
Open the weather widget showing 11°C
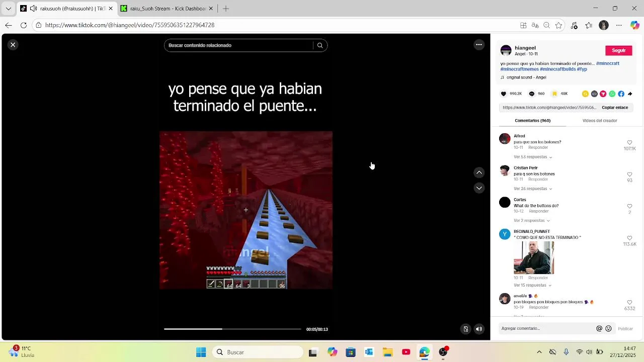pyautogui.click(x=21, y=351)
